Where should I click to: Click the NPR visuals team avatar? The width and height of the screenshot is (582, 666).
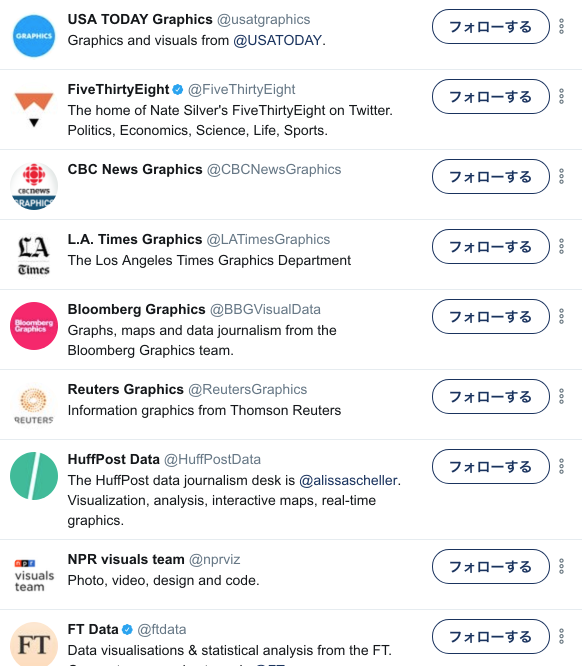pos(34,576)
